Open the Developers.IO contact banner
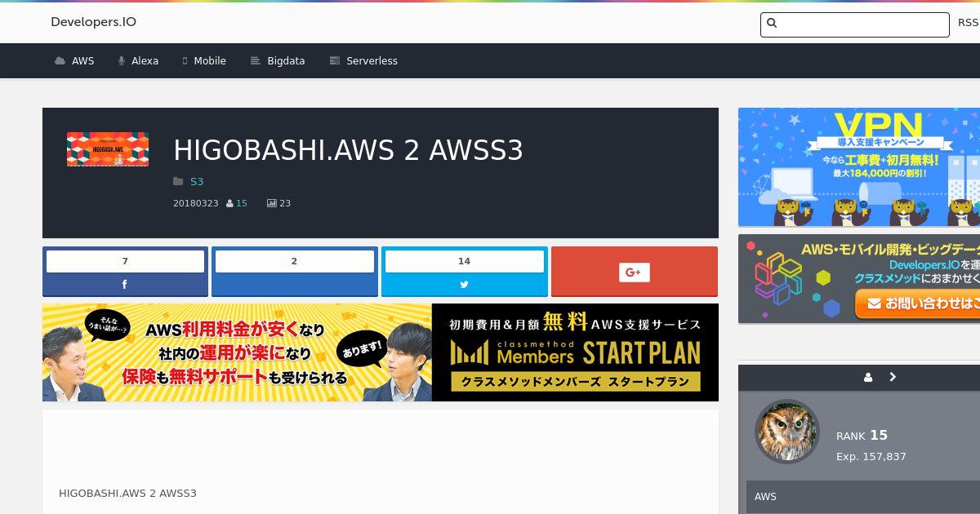This screenshot has width=980, height=514. [x=859, y=279]
